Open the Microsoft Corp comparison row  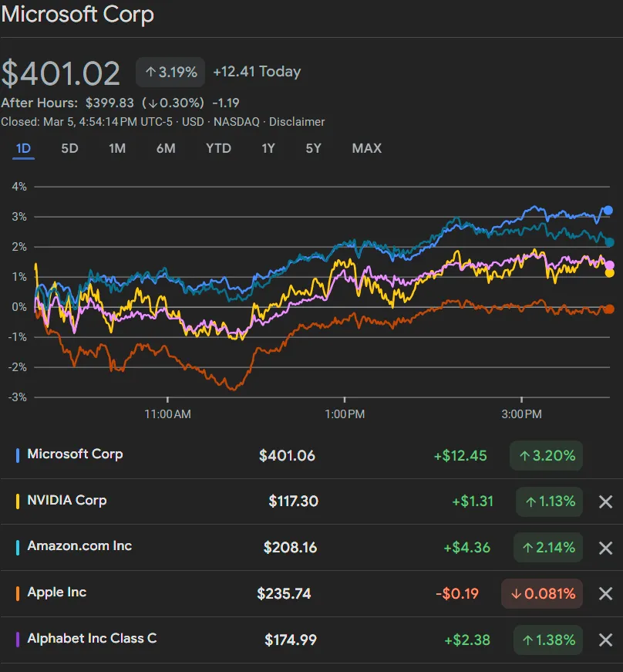(x=75, y=454)
